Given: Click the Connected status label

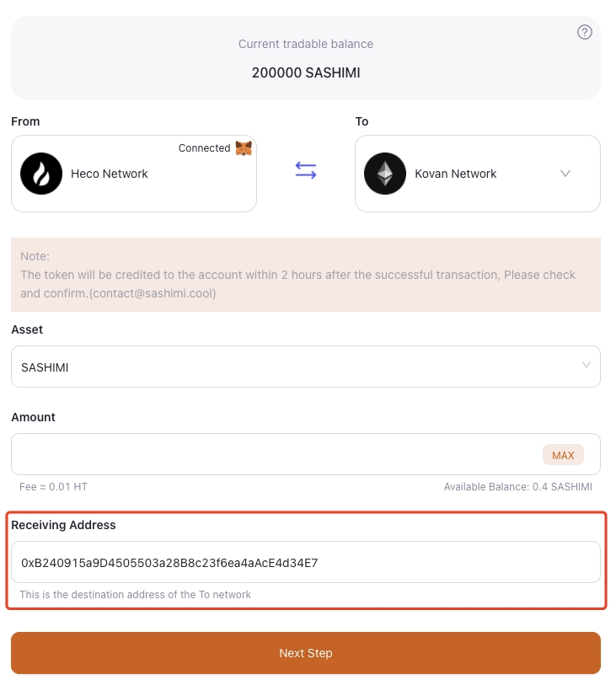Looking at the screenshot, I should coord(204,148).
